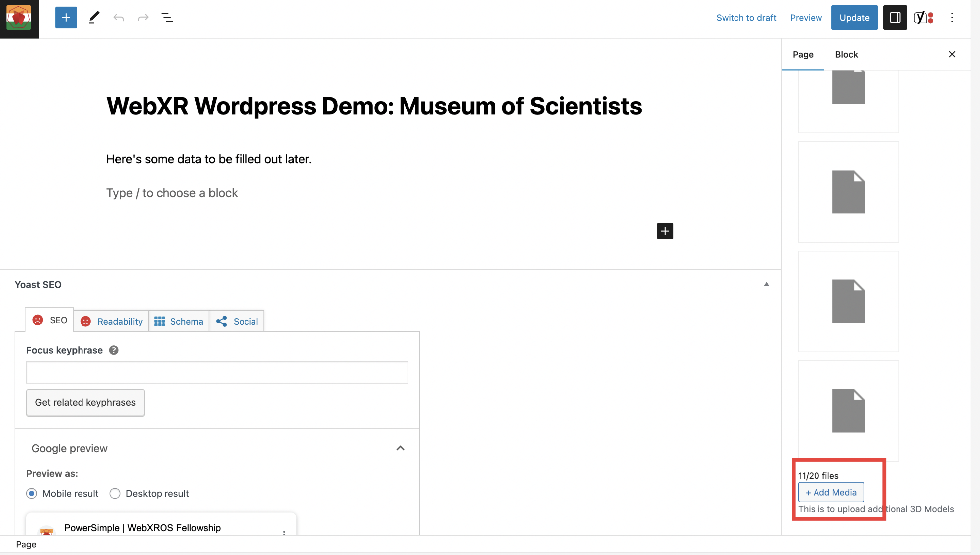Screen dimensions: 980x555
Task: Toggle the Settings sidebar panel icon
Action: (x=895, y=18)
